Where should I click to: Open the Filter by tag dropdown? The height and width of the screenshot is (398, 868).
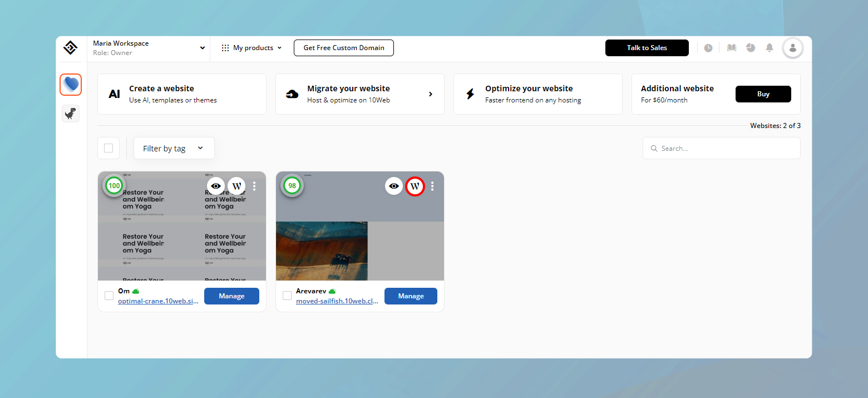tap(174, 148)
